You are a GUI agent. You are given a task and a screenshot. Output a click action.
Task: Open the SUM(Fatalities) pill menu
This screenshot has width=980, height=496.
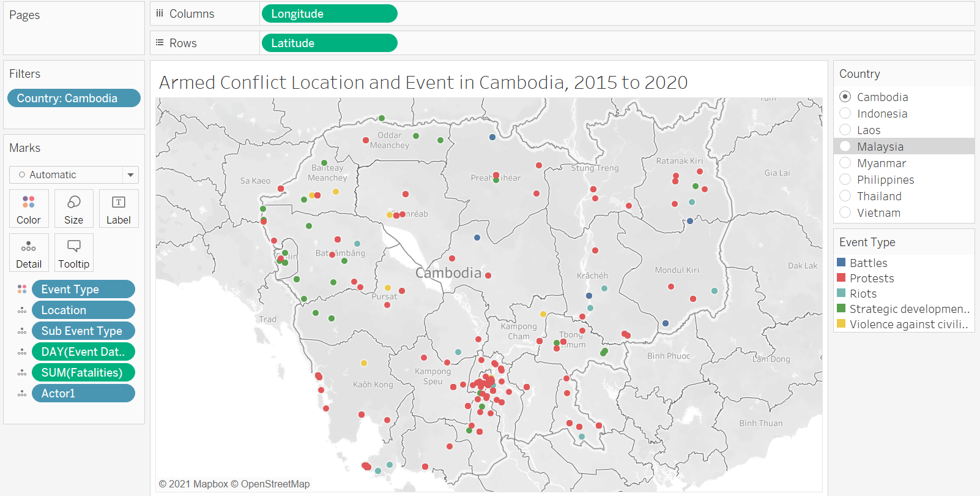pyautogui.click(x=83, y=372)
